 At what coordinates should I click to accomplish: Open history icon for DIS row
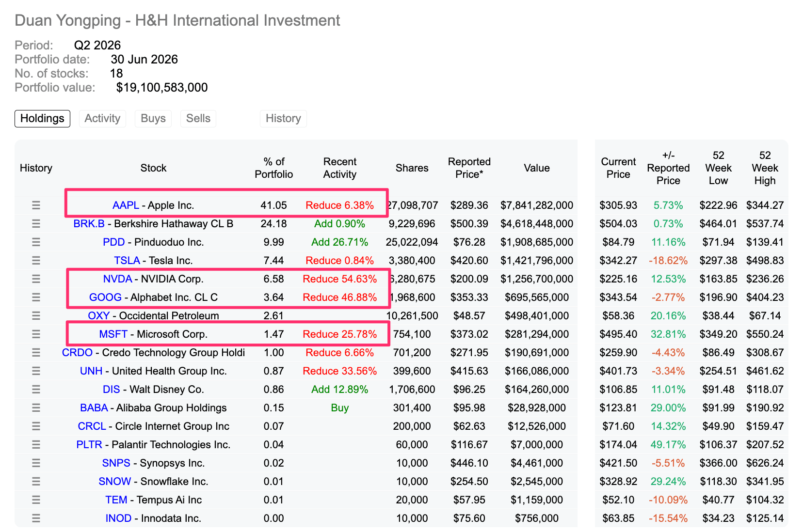[x=36, y=390]
